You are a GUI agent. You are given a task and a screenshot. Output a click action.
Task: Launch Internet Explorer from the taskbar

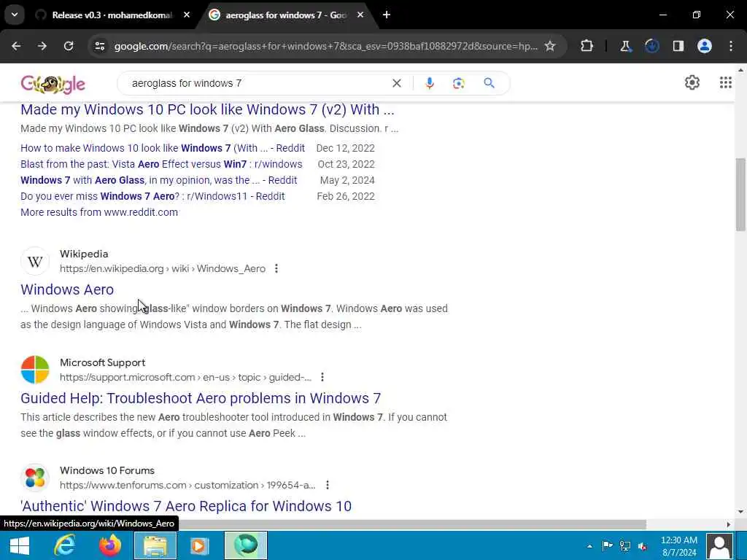pyautogui.click(x=64, y=545)
